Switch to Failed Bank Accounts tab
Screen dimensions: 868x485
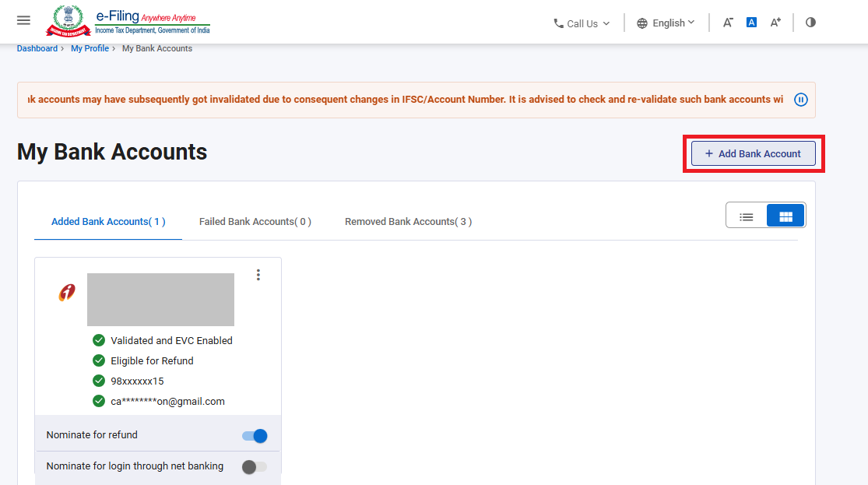(255, 222)
